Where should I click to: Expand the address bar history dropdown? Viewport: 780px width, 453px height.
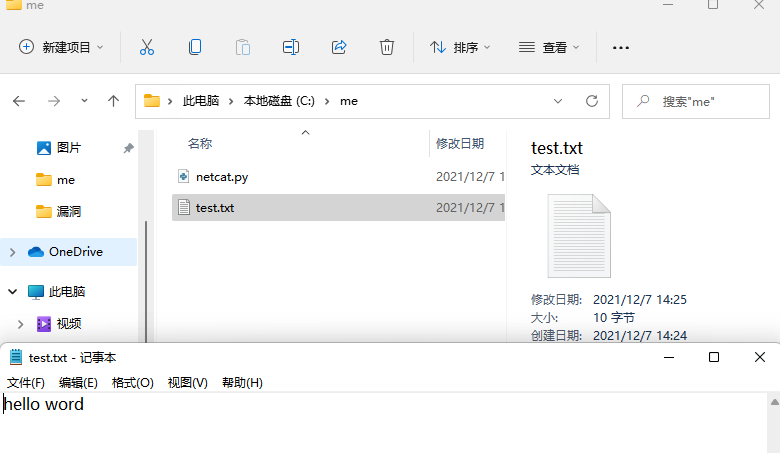tap(558, 101)
